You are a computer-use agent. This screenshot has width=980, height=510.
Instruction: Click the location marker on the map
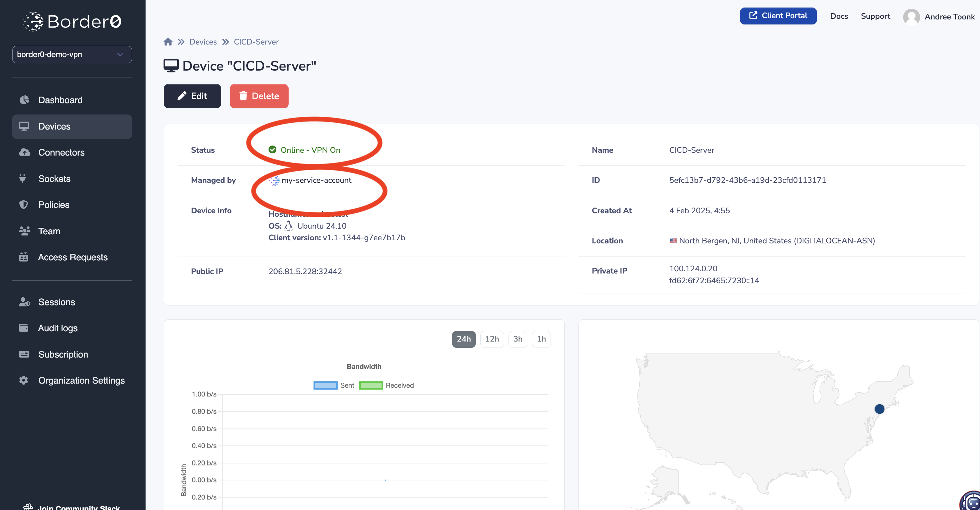(x=879, y=409)
